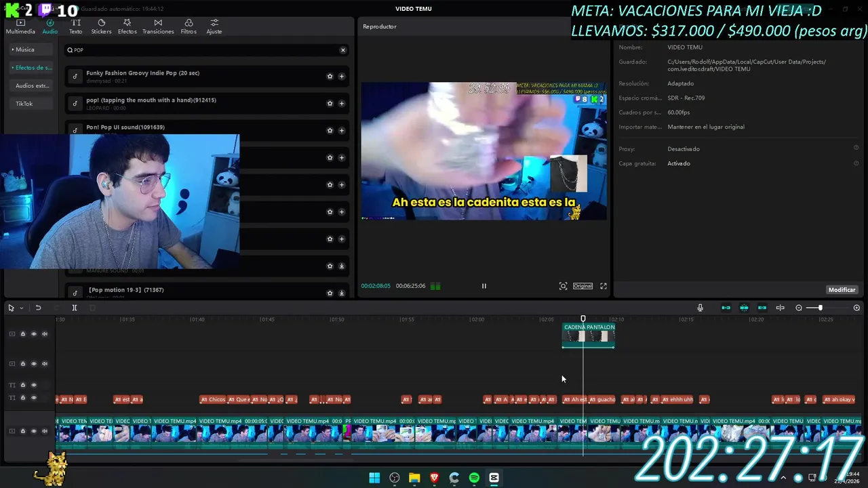Lock the lower text track
Screen dimensions: 868x488
pos(22,398)
